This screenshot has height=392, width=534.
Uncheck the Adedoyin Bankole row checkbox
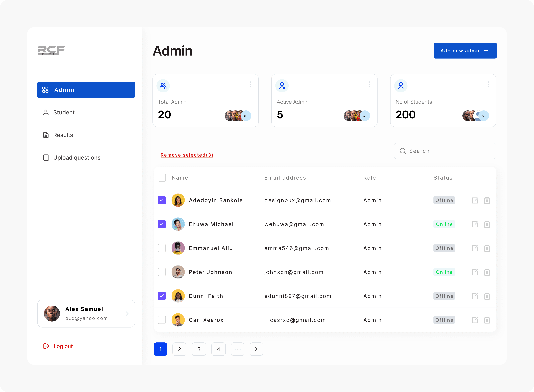162,200
